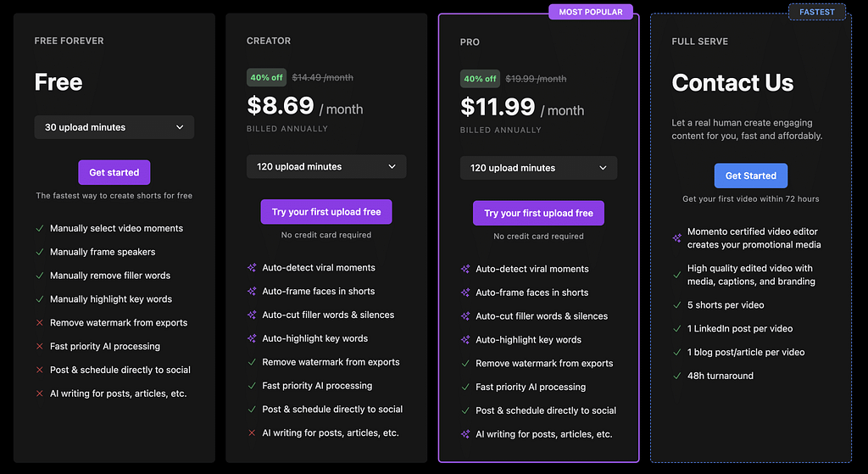868x474 pixels.
Task: Click Creator plan's Try your first upload free
Action: tap(326, 212)
